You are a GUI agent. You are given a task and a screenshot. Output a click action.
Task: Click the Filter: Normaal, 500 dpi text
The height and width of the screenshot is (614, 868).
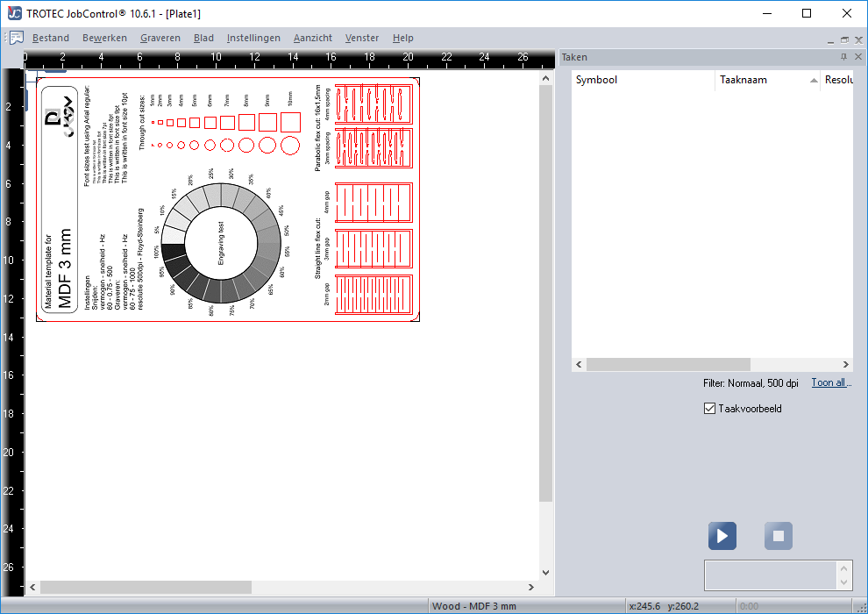tap(751, 383)
